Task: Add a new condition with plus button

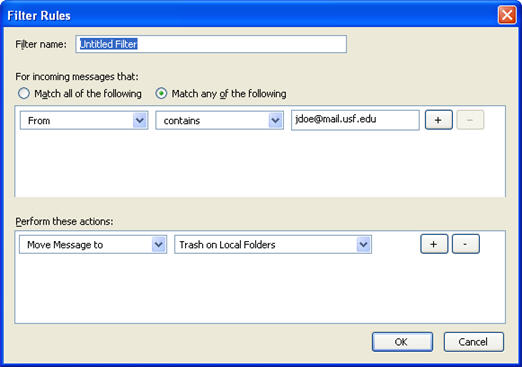Action: 439,120
